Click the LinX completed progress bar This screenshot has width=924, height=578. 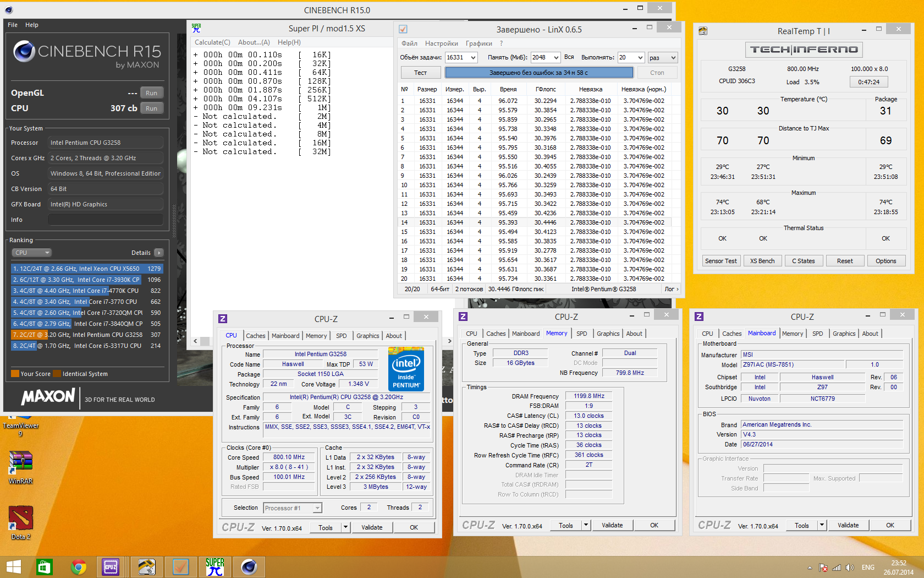pyautogui.click(x=539, y=73)
